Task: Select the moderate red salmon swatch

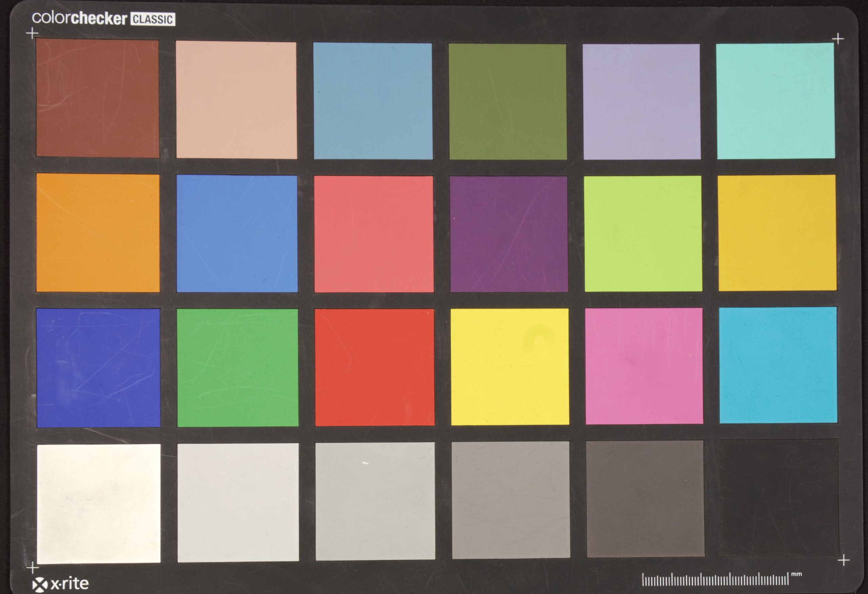Action: [374, 234]
